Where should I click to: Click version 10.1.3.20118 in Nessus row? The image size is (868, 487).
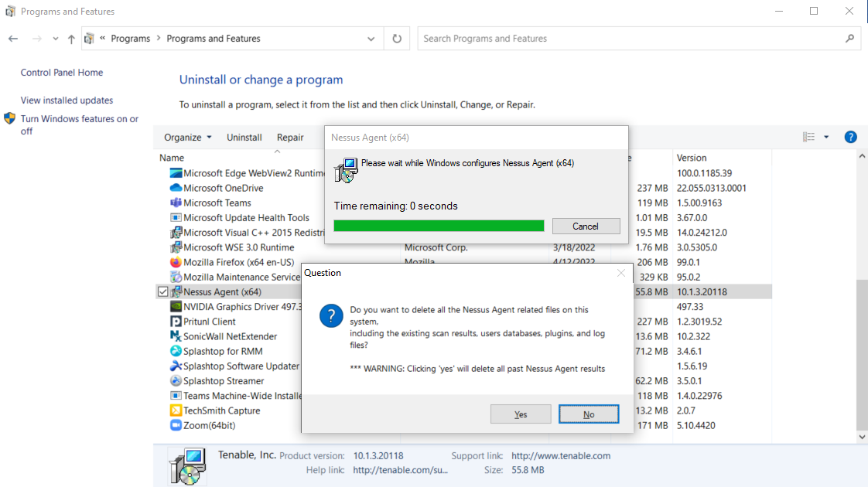(x=702, y=291)
